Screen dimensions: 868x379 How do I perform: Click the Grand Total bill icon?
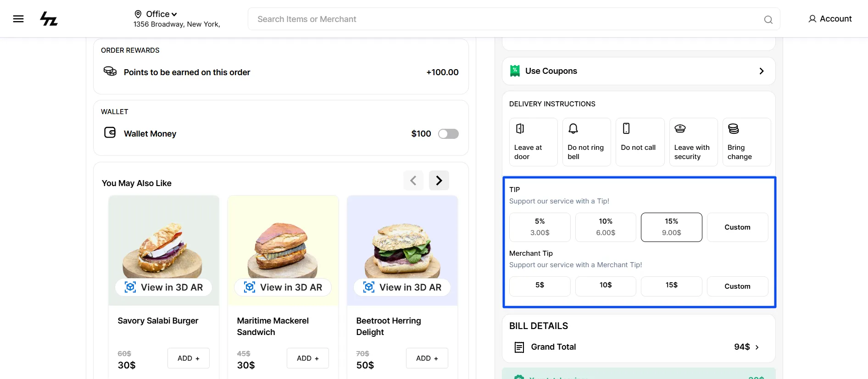[x=519, y=347]
